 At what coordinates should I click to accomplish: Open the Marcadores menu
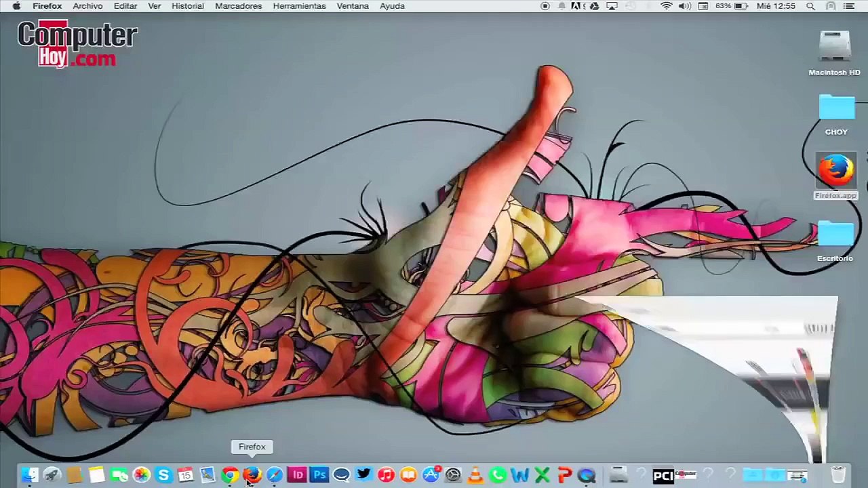[x=239, y=6]
